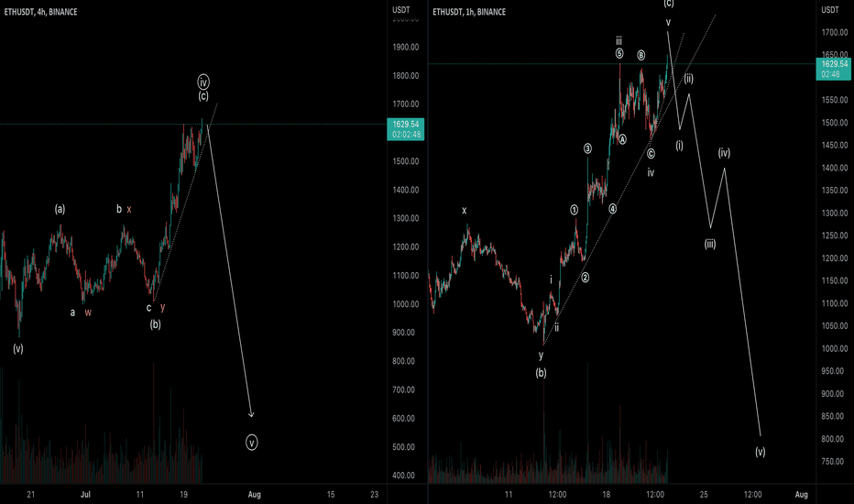Select the (v) projection target on 1h chart
The width and height of the screenshot is (854, 504).
(761, 452)
